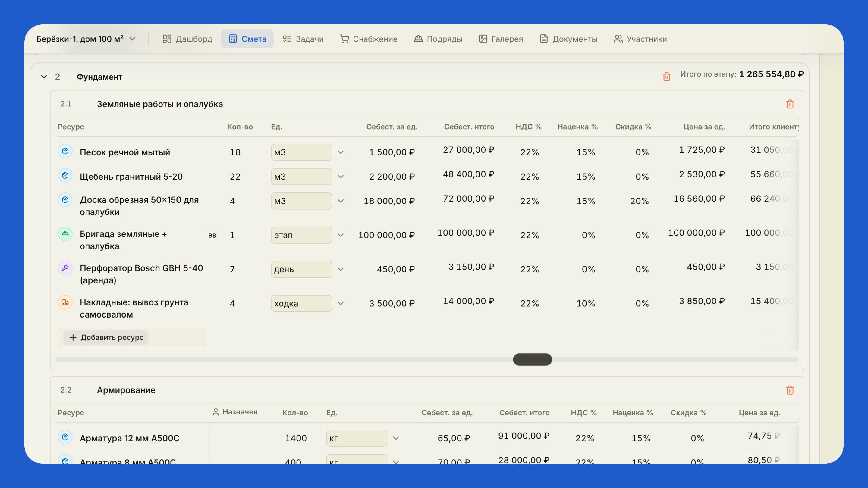The height and width of the screenshot is (488, 868).
Task: Switch to the Дашборд tab
Action: click(187, 39)
